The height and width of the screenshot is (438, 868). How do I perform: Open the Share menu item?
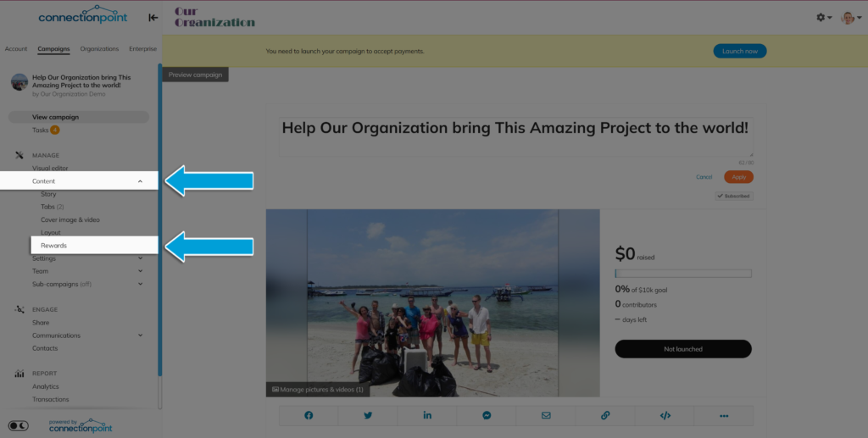point(41,323)
